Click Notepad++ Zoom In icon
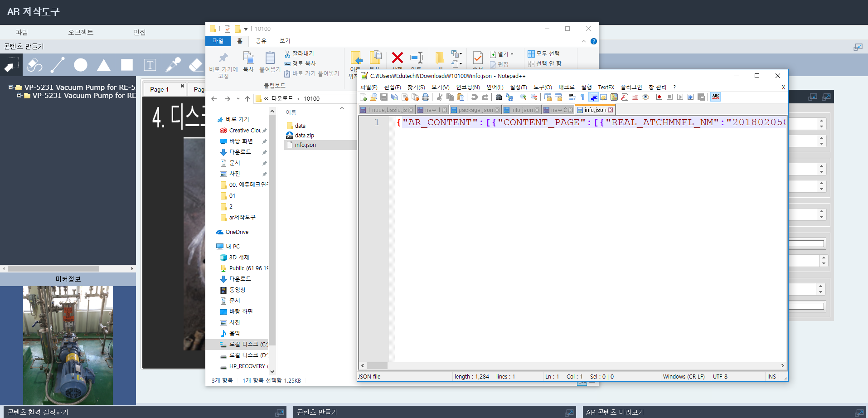The image size is (868, 418). (524, 97)
